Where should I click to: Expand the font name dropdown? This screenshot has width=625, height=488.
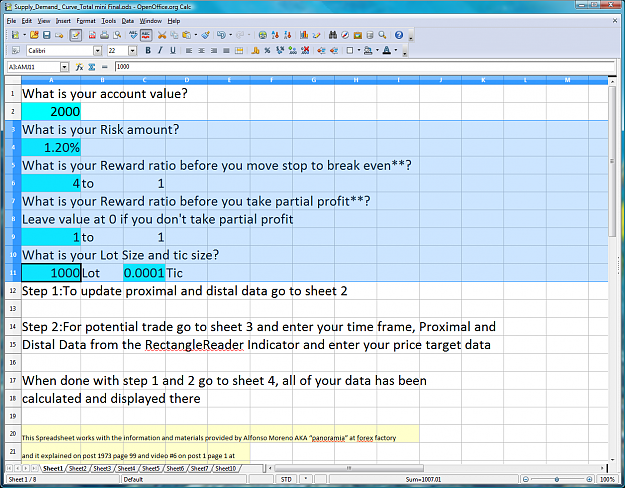coord(98,51)
